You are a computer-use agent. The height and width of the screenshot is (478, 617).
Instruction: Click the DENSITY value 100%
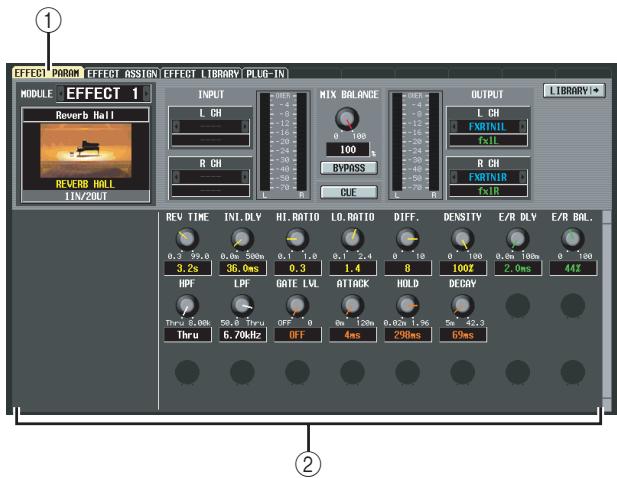tap(463, 268)
